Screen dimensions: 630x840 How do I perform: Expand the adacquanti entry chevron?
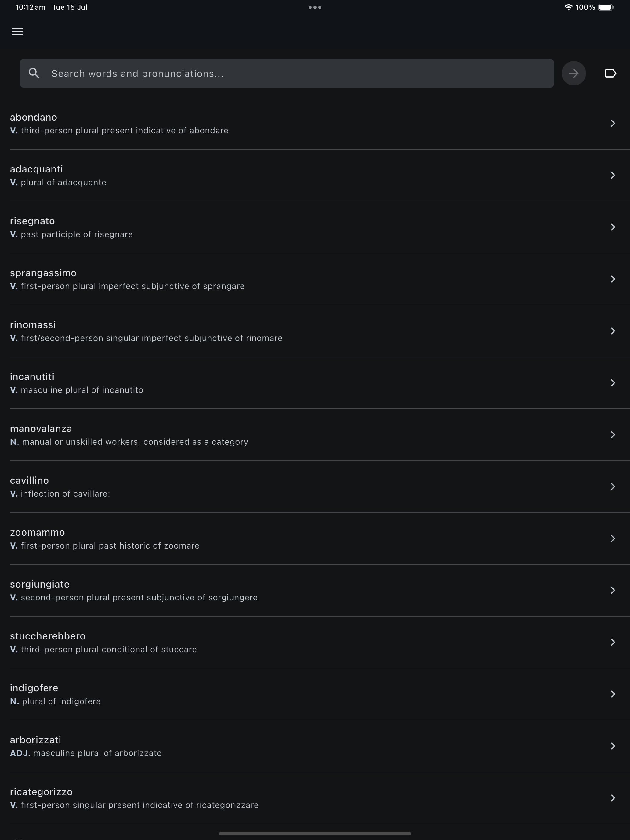coord(613,175)
